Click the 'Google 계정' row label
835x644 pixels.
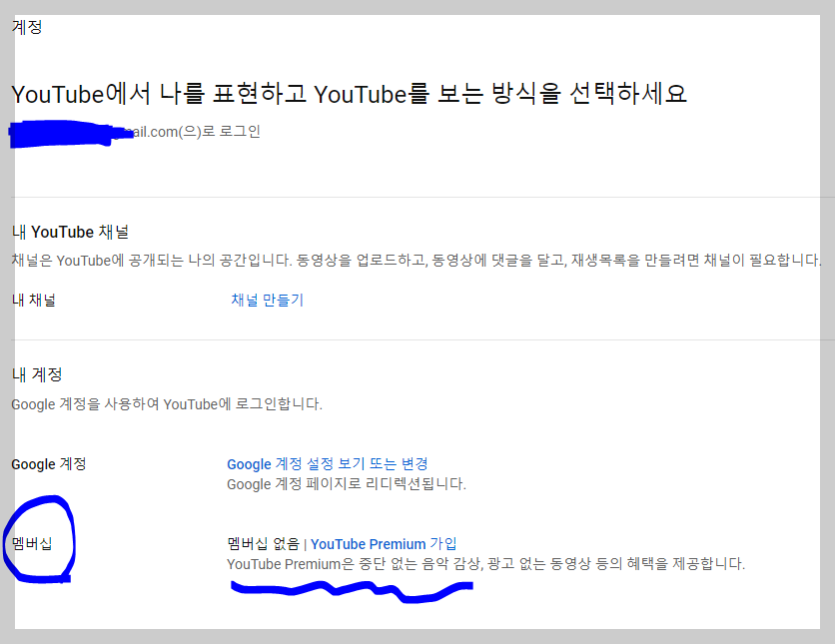[49, 464]
